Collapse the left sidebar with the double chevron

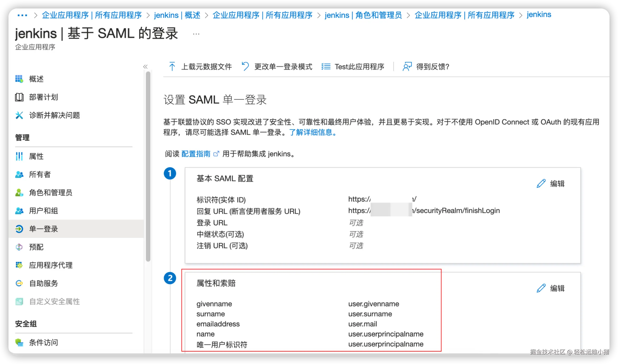[145, 67]
